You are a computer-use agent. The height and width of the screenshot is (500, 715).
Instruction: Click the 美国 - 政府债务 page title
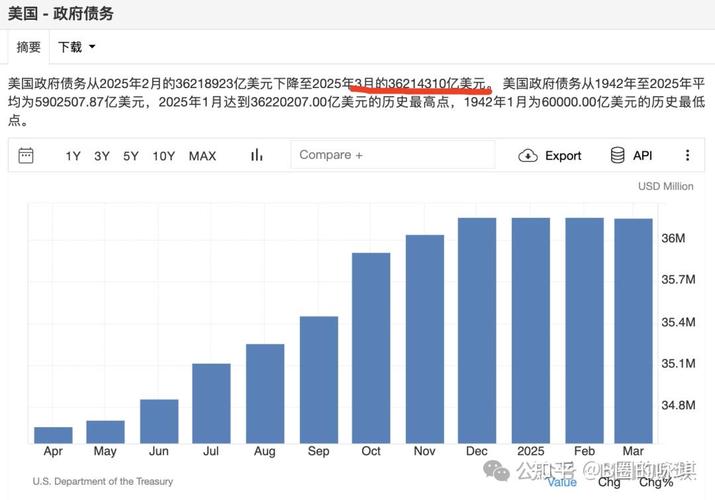61,13
